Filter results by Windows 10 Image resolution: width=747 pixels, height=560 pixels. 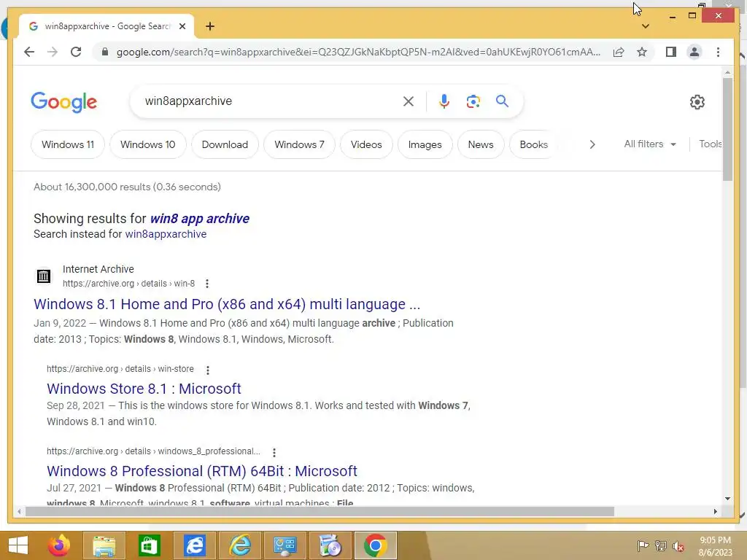pos(147,144)
